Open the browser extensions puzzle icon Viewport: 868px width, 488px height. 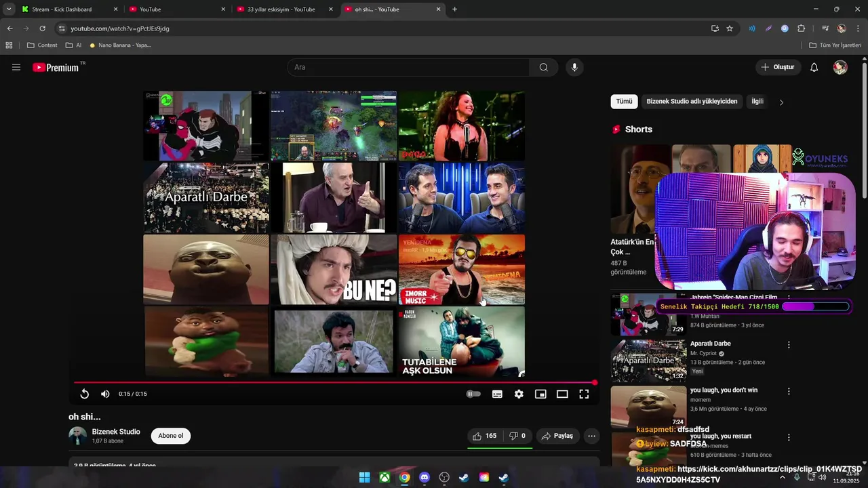[x=802, y=28]
